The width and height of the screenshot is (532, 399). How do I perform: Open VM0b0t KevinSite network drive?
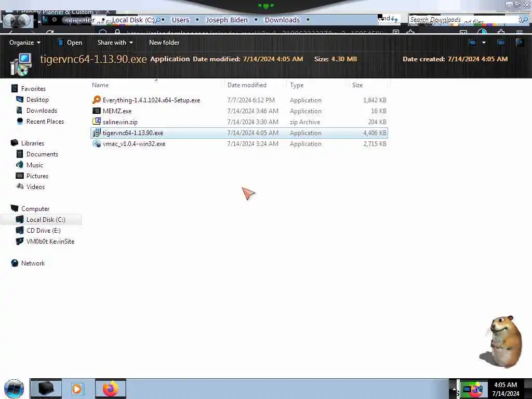50,241
